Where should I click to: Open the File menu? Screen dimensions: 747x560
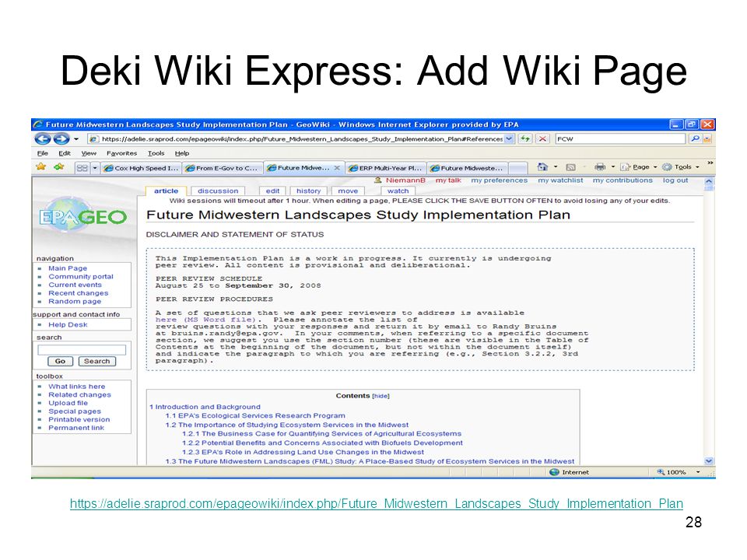(x=42, y=153)
